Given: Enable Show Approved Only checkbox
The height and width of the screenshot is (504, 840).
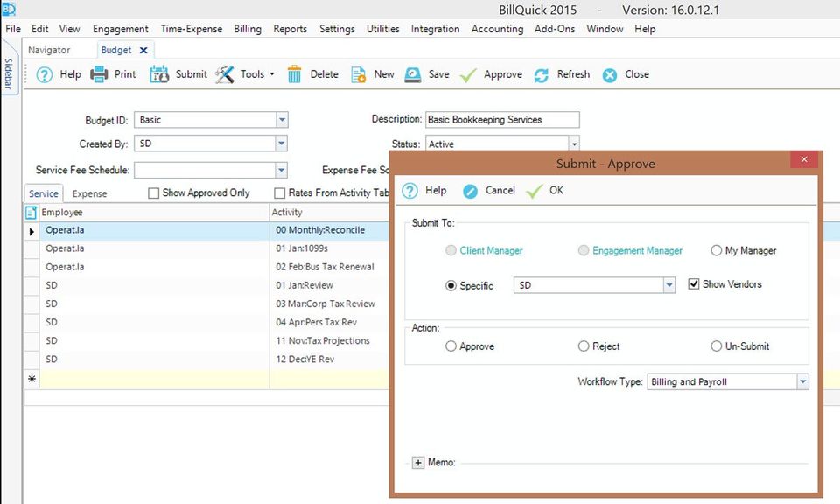Looking at the screenshot, I should coord(153,192).
